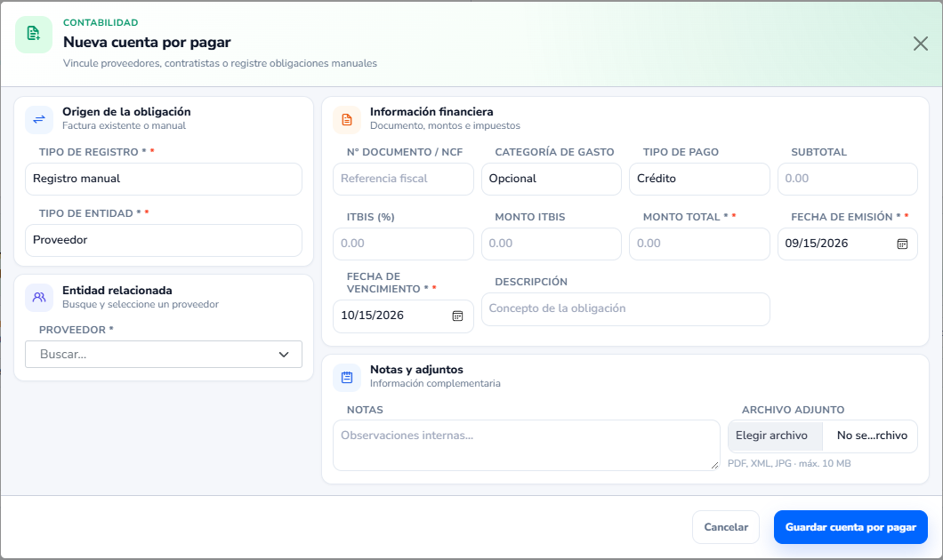
Task: Click the green document icon beside Nueva cuenta por pagar
Action: click(34, 35)
